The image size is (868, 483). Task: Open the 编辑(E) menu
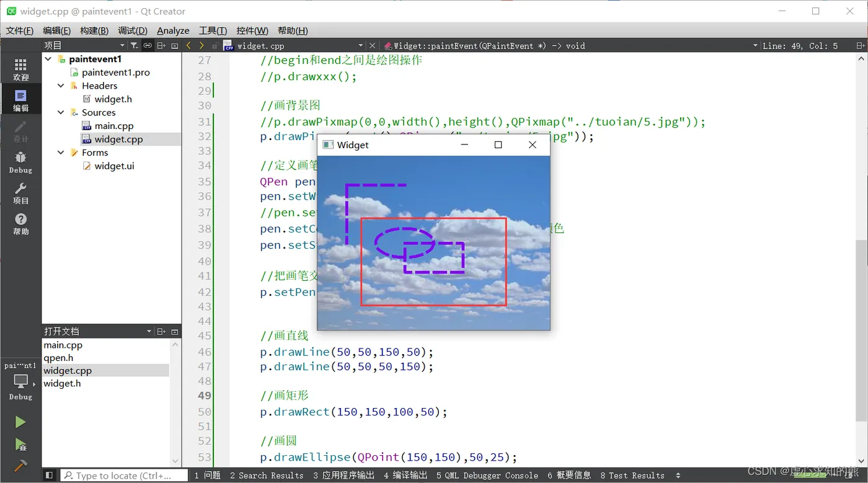(x=56, y=30)
